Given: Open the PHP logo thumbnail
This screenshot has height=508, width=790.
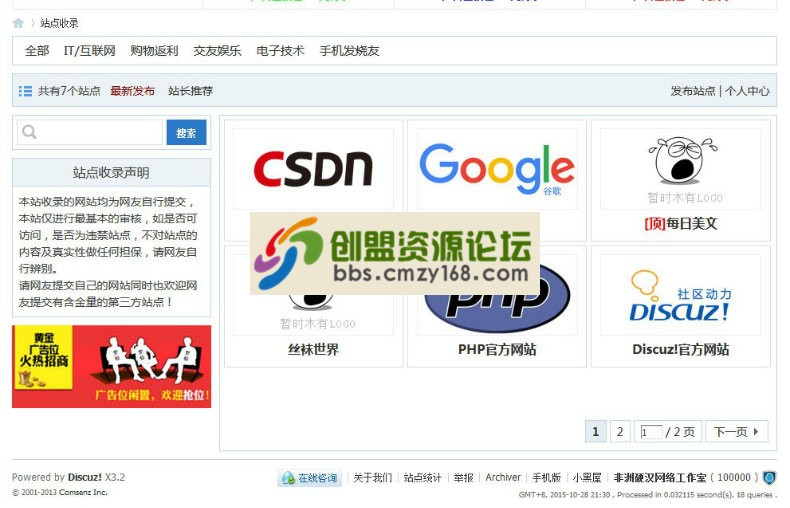Looking at the screenshot, I should (x=497, y=295).
